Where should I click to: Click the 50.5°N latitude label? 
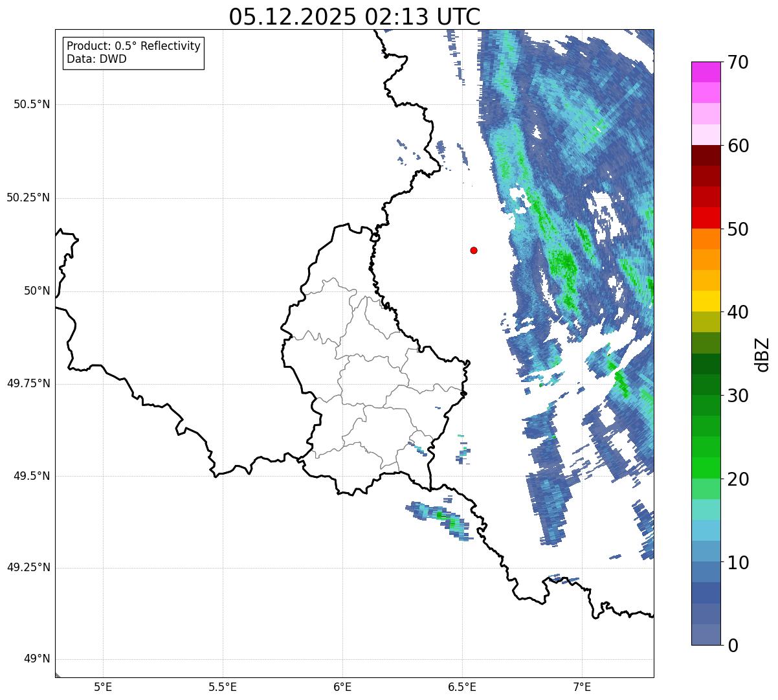[32, 104]
